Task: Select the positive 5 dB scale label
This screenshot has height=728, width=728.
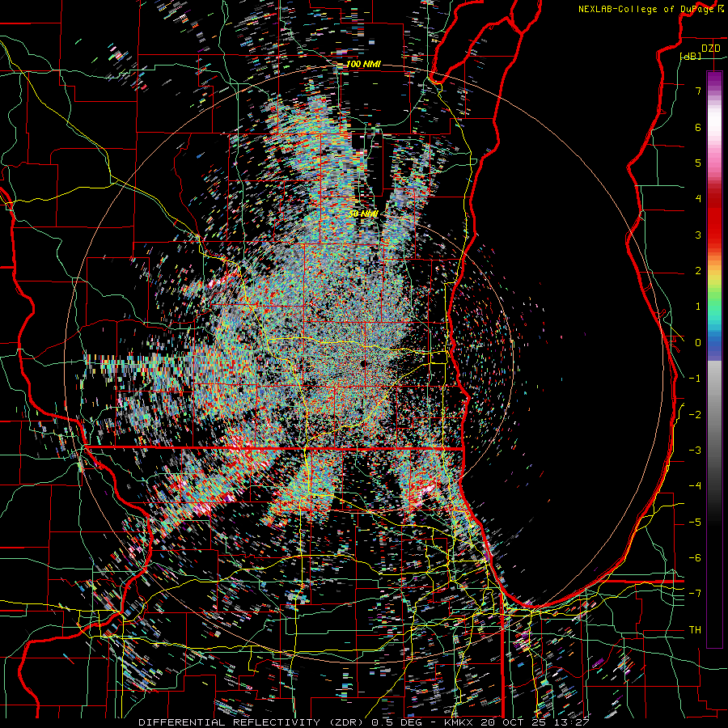Action: click(698, 163)
